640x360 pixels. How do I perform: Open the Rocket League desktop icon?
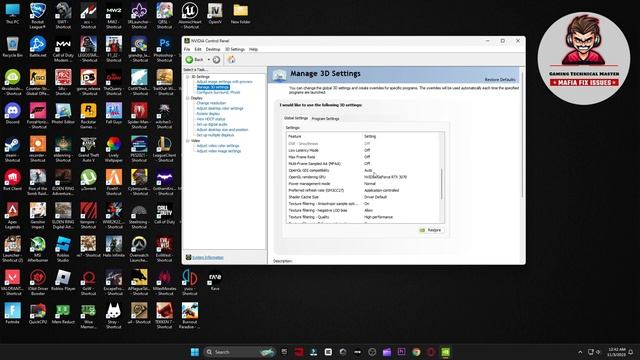[38, 16]
